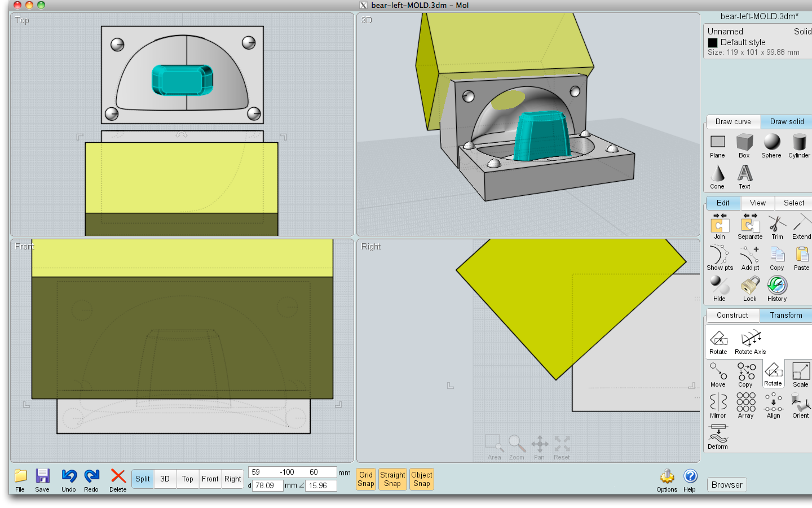Toggle Straight Snap
This screenshot has width=812, height=508.
coord(392,479)
